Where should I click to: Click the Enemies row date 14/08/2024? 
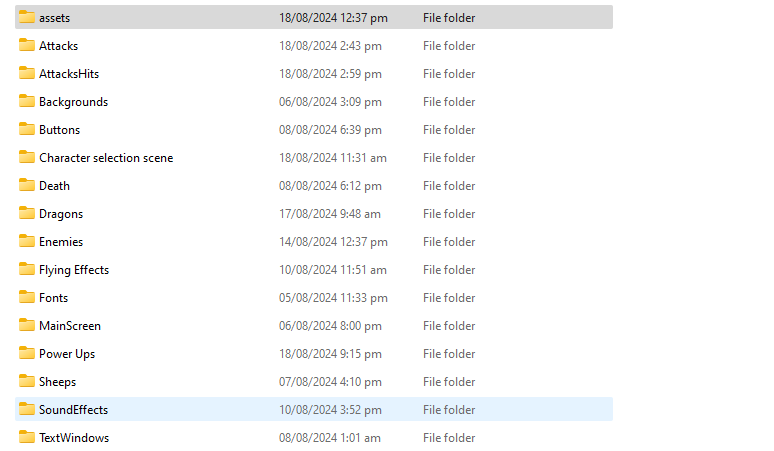pos(333,242)
